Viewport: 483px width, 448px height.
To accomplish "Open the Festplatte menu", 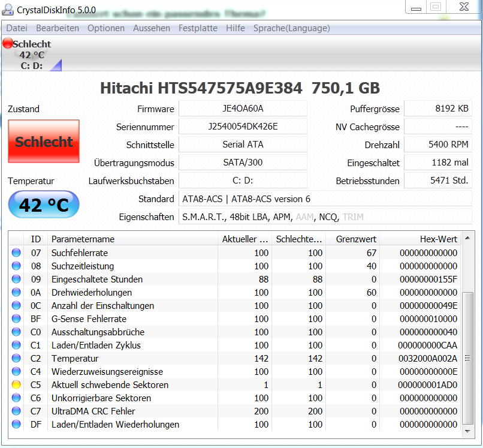I will point(198,28).
